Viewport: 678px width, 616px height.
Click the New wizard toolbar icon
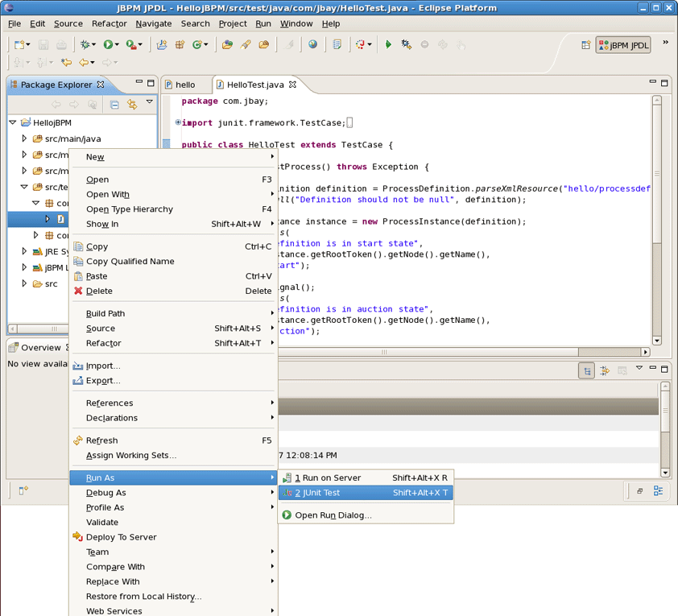(x=19, y=45)
